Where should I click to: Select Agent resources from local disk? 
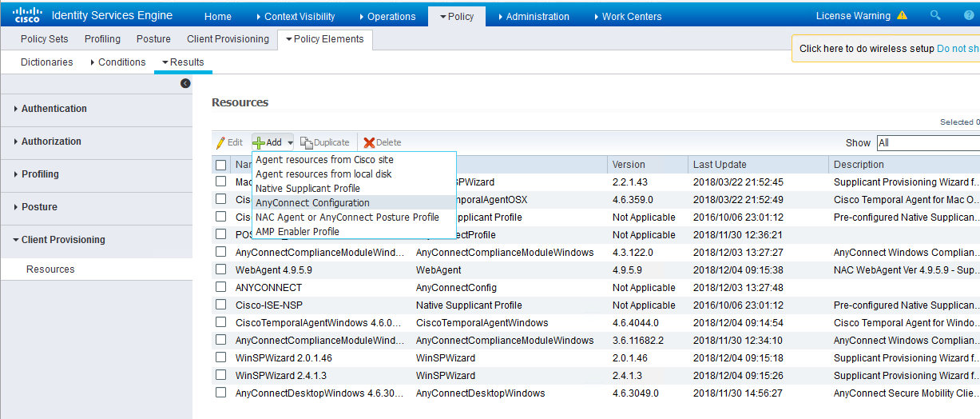coord(354,174)
